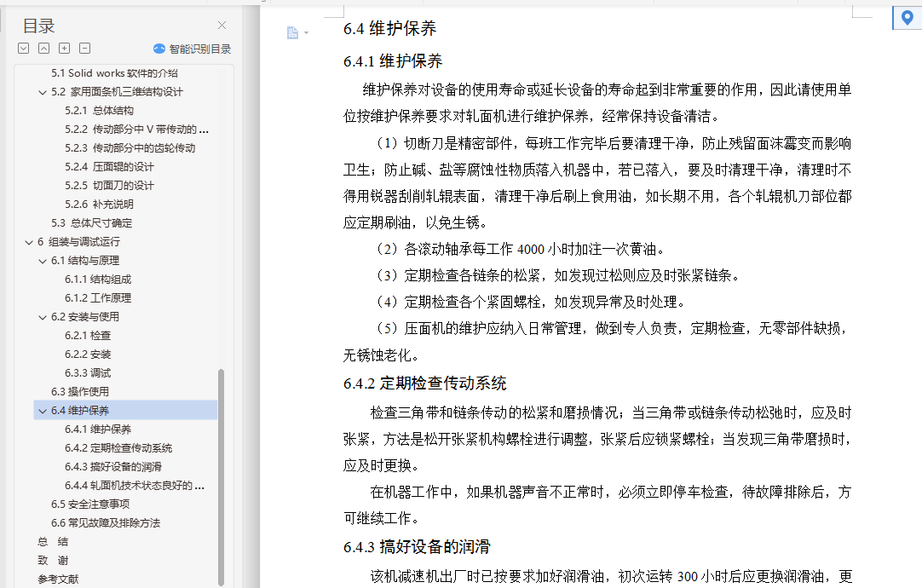922x588 pixels.
Task: Click the plus promote-level icon in the 目录 pane
Action: point(65,49)
